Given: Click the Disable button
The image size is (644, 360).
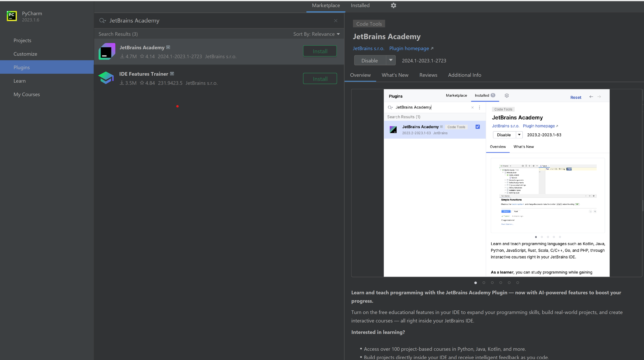Looking at the screenshot, I should click(370, 60).
